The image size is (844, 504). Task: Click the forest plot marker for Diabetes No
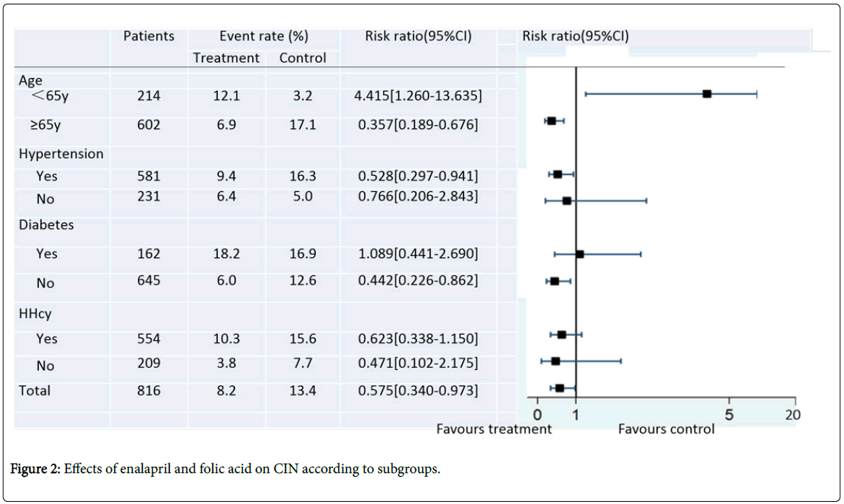click(x=555, y=281)
